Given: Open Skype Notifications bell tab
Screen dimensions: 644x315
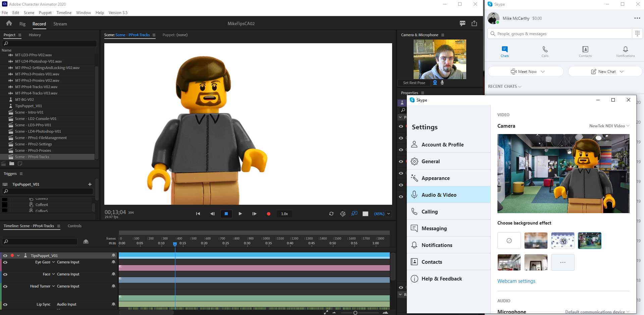Looking at the screenshot, I should [x=625, y=52].
